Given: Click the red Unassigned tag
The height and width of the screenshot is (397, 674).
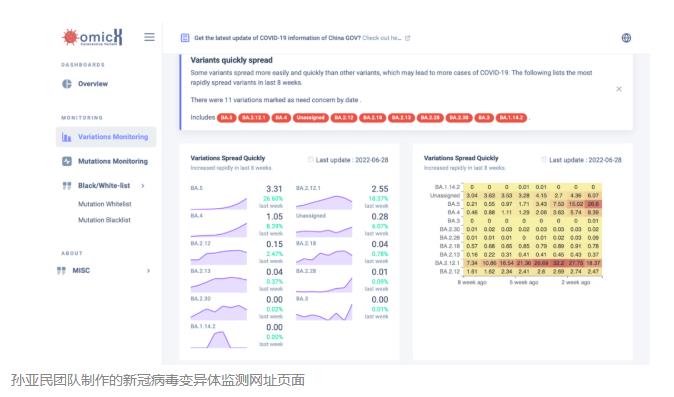Looking at the screenshot, I should pos(311,118).
